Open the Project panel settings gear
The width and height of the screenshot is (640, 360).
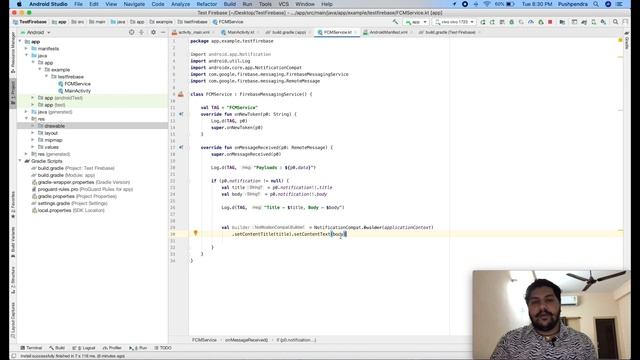coord(153,32)
